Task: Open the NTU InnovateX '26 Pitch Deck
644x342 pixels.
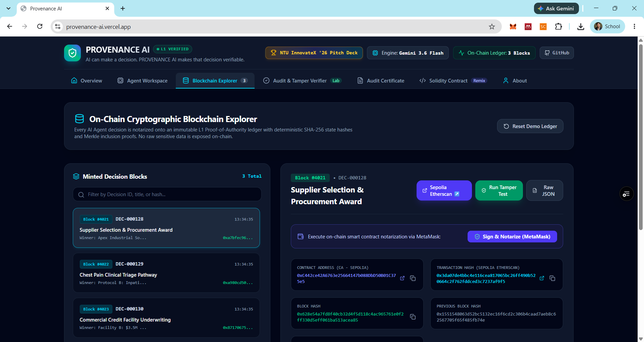Action: pos(314,53)
